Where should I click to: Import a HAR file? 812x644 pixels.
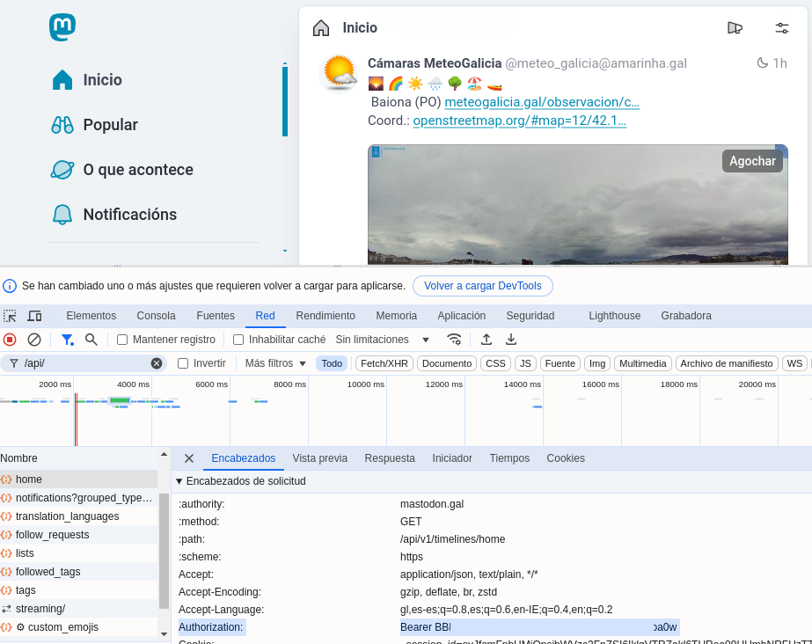pyautogui.click(x=485, y=339)
